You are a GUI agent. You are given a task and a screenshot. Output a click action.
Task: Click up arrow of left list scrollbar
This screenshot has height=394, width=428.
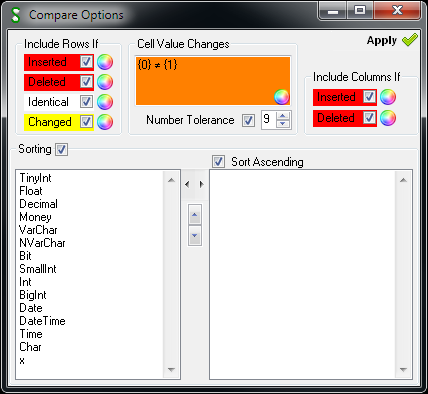[171, 180]
